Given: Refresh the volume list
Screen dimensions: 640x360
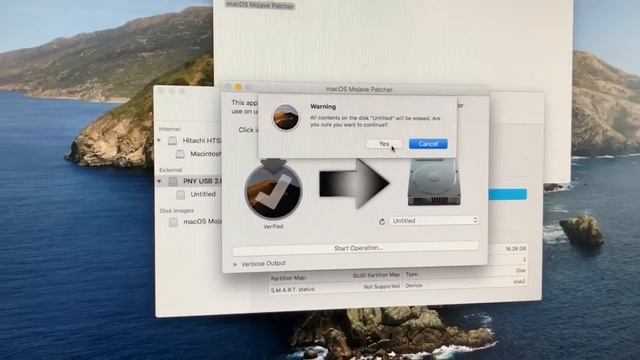Looking at the screenshot, I should 382,221.
